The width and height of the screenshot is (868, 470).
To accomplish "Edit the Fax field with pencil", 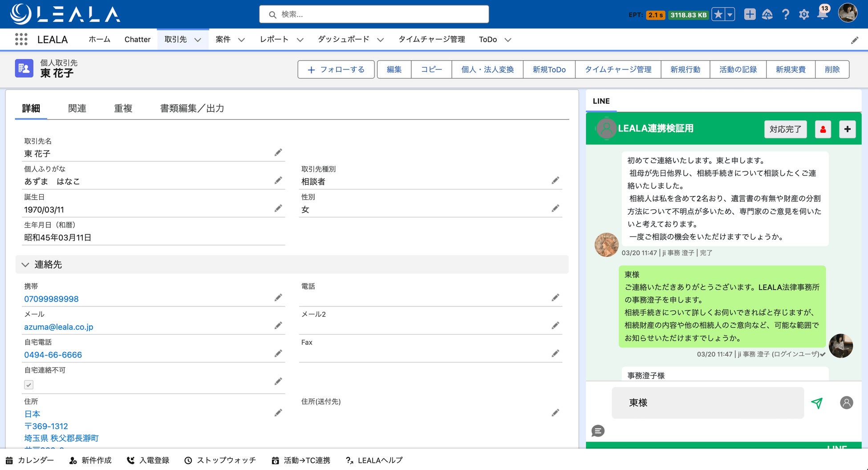I will pos(556,354).
